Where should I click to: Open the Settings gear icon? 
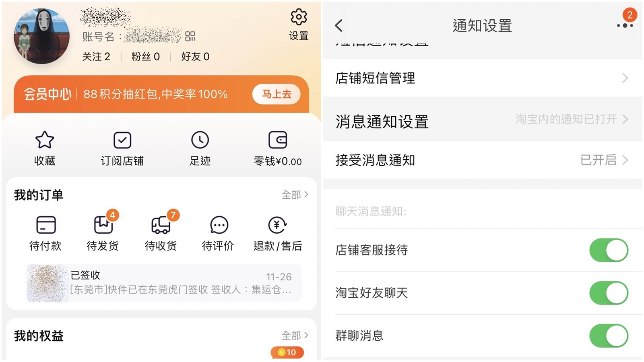299,17
